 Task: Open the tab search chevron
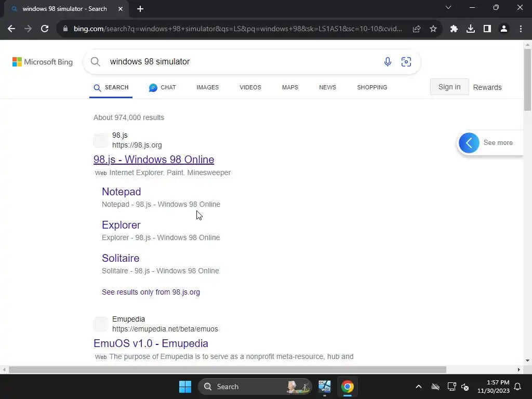[448, 7]
